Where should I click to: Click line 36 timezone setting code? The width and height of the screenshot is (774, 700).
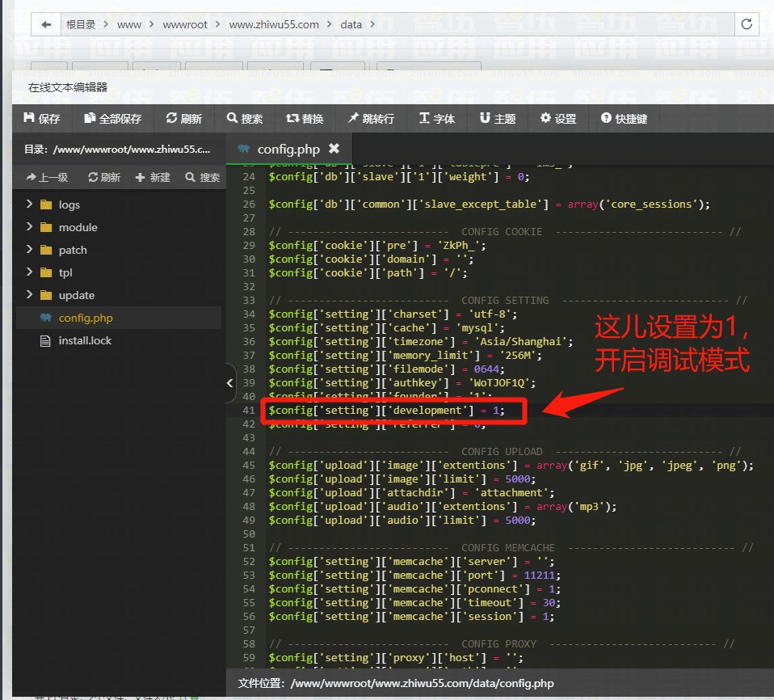tap(421, 342)
